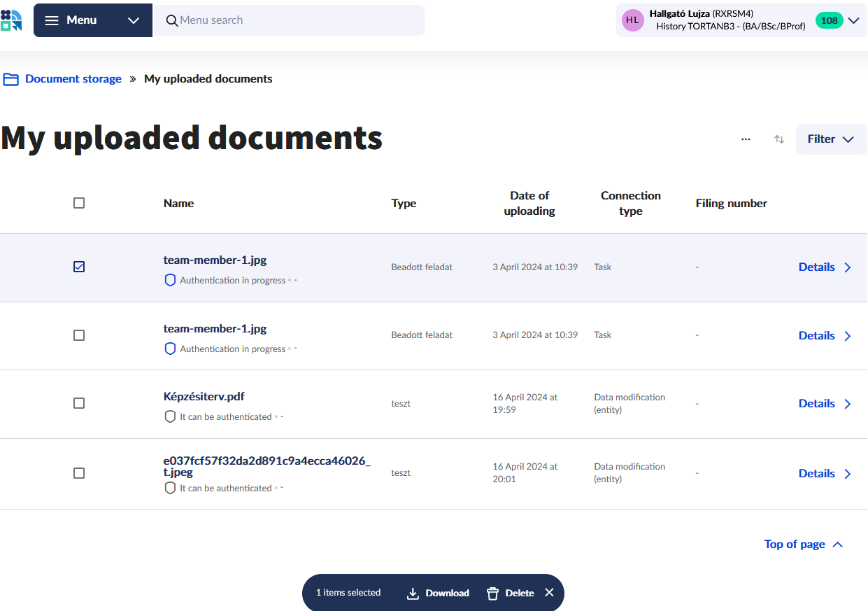Select the checkbox for the e037fcf57f32 jpeg row
Viewport: 868px width, 611px height.
(x=79, y=473)
